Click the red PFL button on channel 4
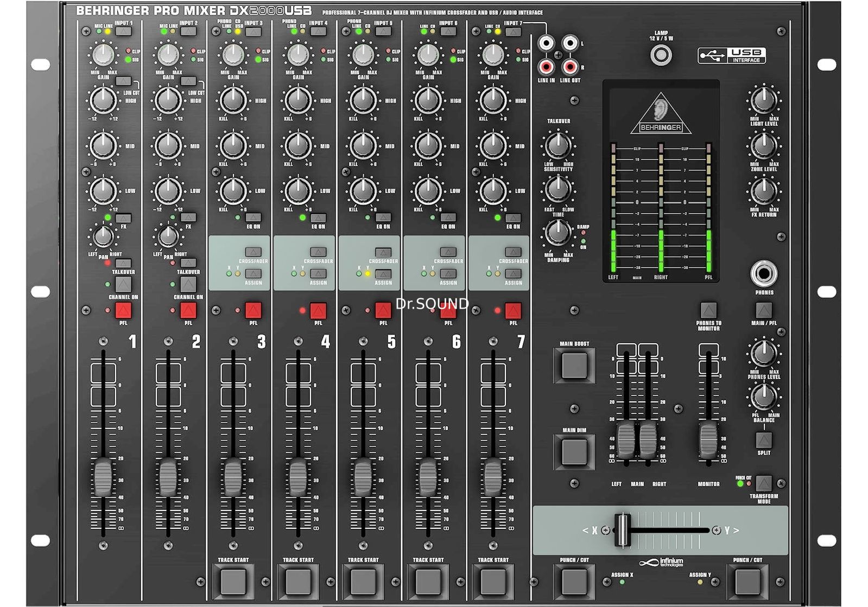 pos(318,311)
